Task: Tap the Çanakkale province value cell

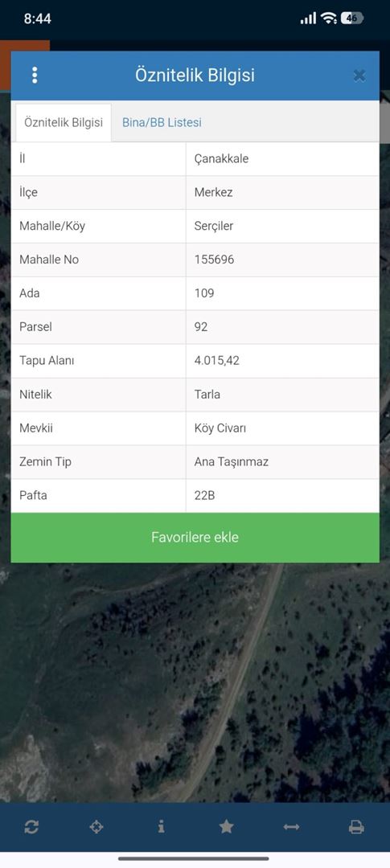Action: coord(282,159)
